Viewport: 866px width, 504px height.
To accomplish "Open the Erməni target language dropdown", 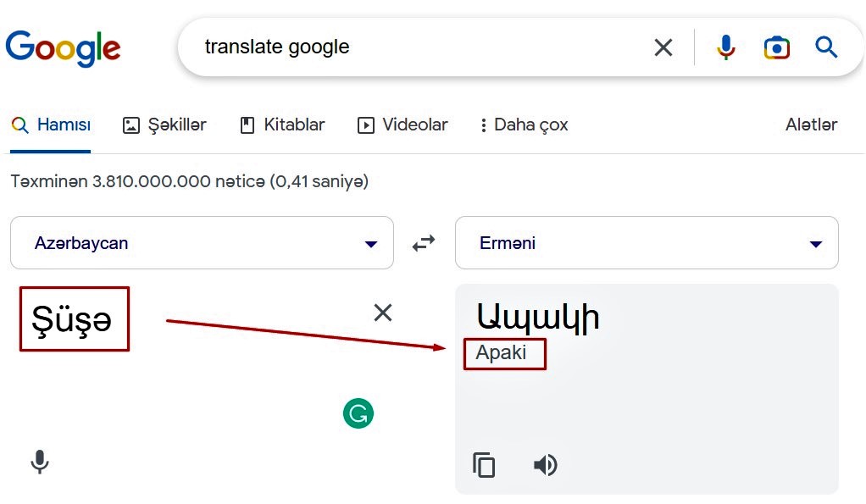I will click(647, 243).
